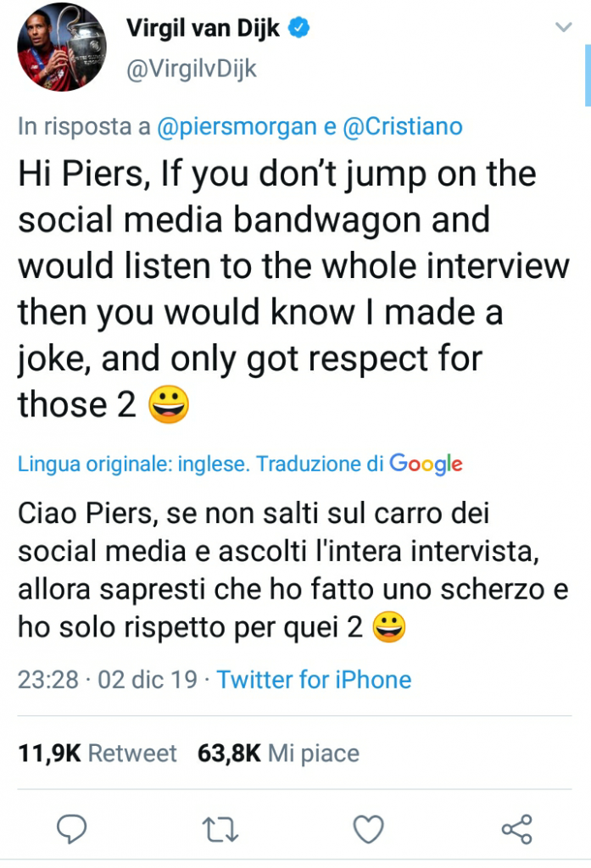Click the blue verified badge
This screenshot has height=868, width=591.
tap(300, 28)
